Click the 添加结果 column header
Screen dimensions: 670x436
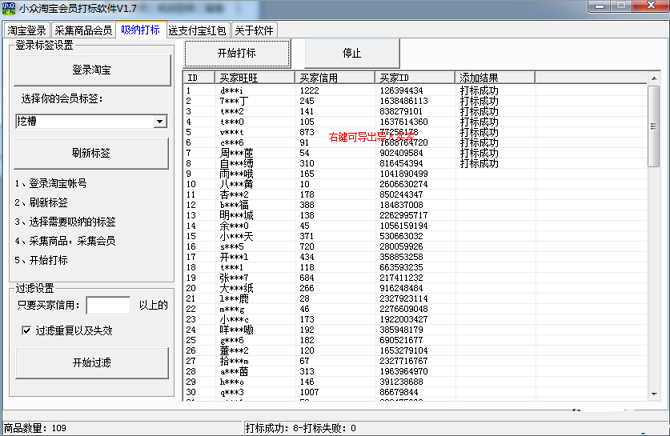coord(495,78)
